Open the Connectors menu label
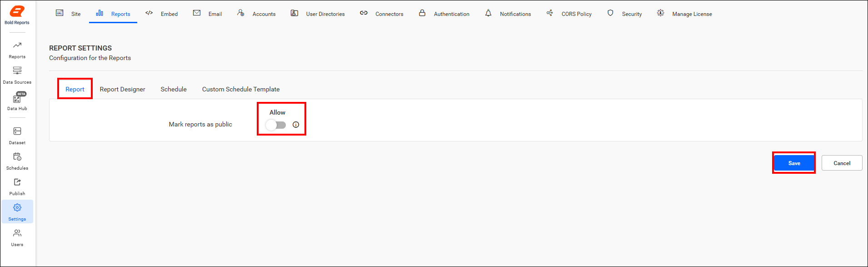The image size is (868, 267). [389, 14]
